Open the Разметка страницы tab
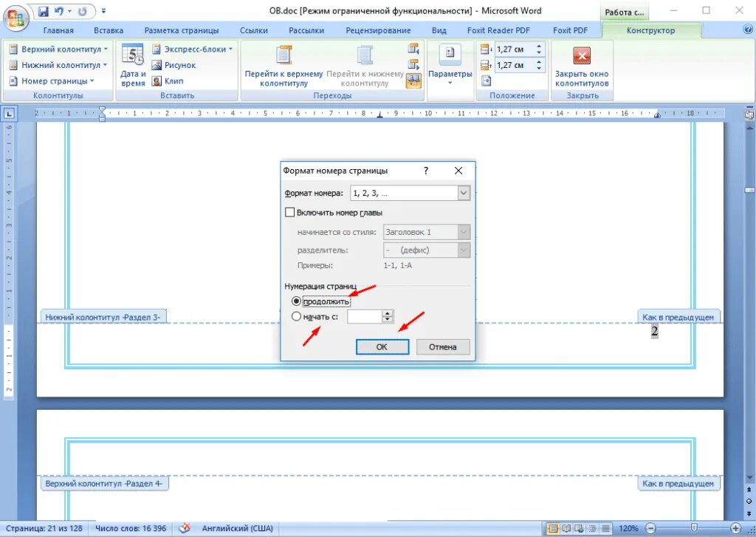The image size is (756, 537). click(x=182, y=30)
